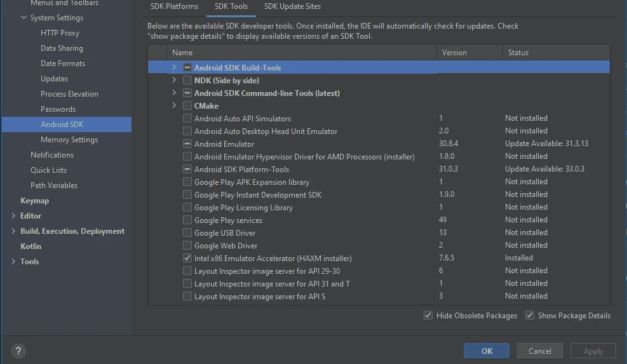Check Google Play Licensing Library checkbox
The width and height of the screenshot is (627, 364).
[187, 208]
